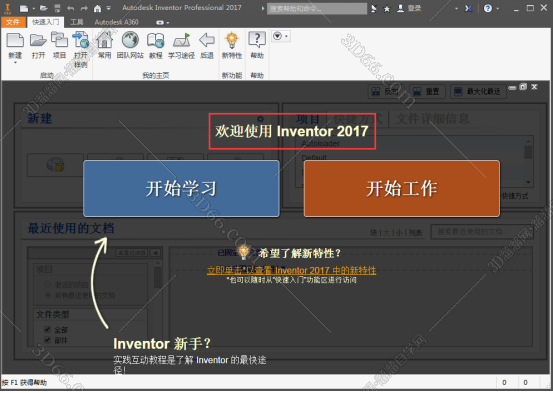Click the New file icon in quick access toolbar
553x393 pixels.
coord(24,8)
